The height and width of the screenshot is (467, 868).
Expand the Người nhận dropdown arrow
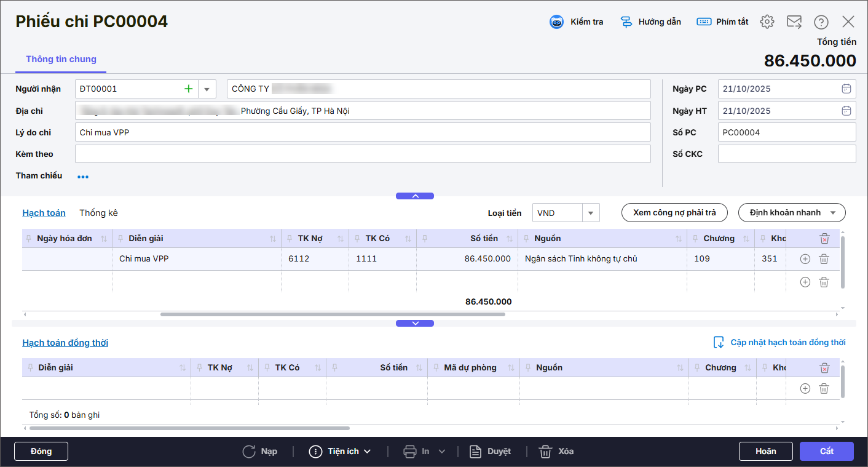(207, 89)
